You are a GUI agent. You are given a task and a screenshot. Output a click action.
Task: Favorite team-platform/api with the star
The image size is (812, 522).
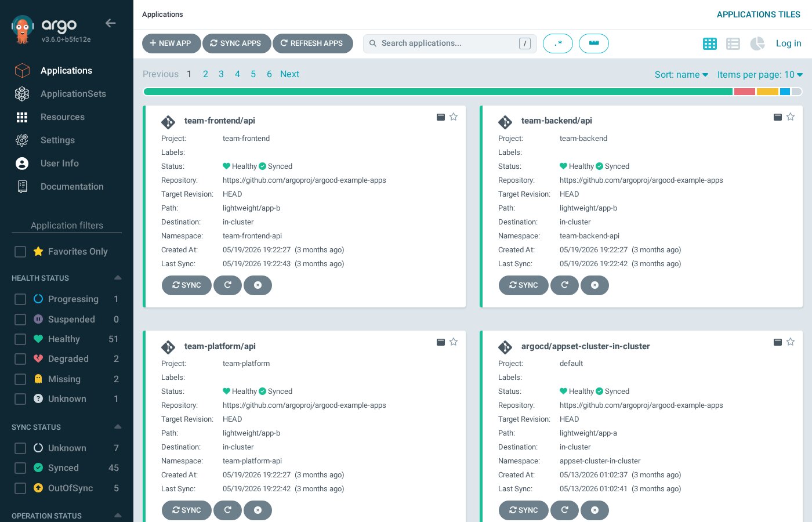click(x=454, y=342)
